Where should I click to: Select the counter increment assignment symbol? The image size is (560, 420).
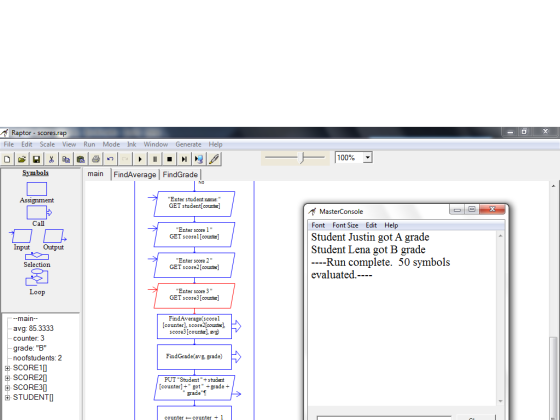pos(194,414)
